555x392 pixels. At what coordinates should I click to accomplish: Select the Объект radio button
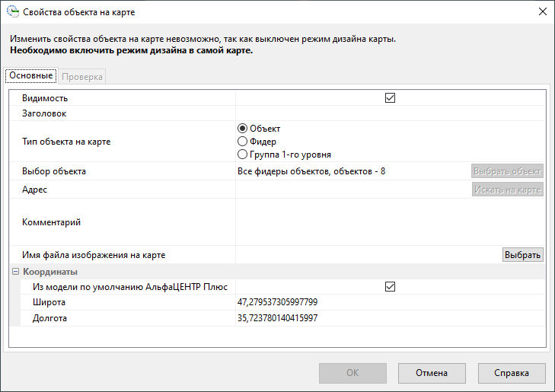coord(243,129)
